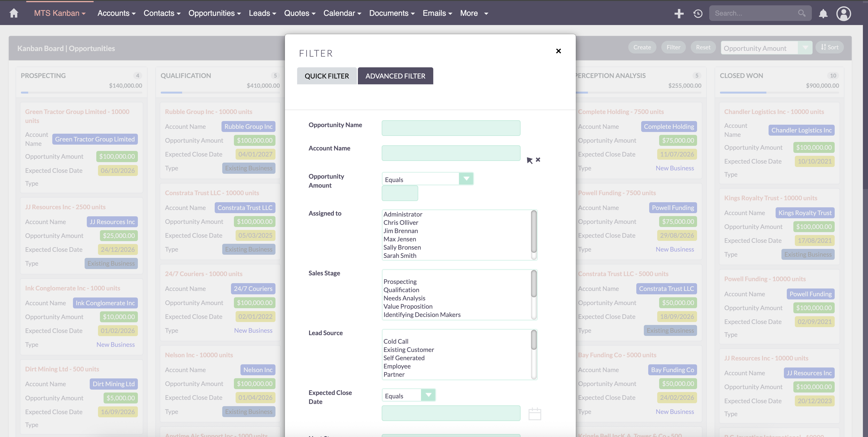This screenshot has height=437, width=868.
Task: Select Sally Bronsen in Assigned to list
Action: tap(402, 247)
